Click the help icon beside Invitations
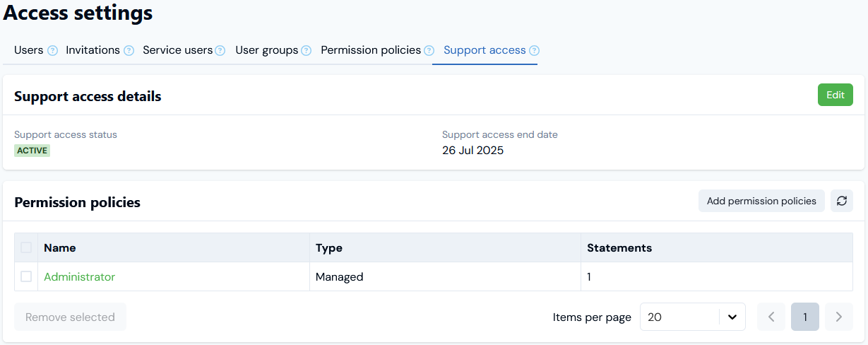The image size is (868, 345). pyautogui.click(x=129, y=51)
